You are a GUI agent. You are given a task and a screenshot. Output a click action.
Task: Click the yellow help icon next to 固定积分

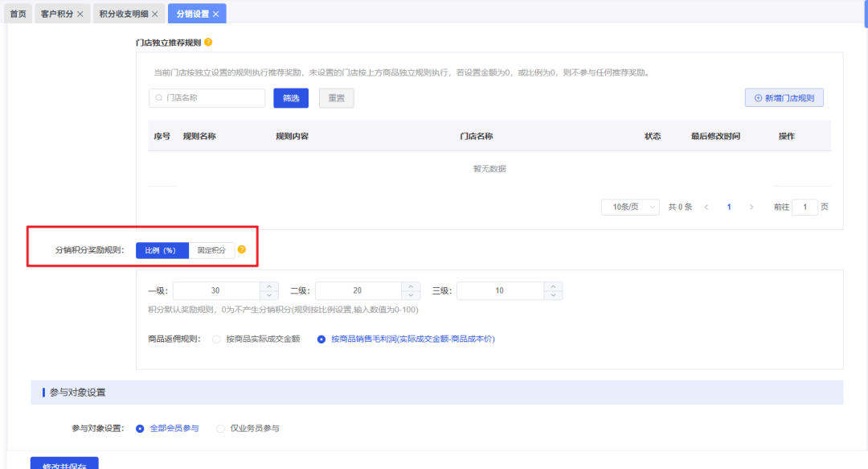point(241,249)
